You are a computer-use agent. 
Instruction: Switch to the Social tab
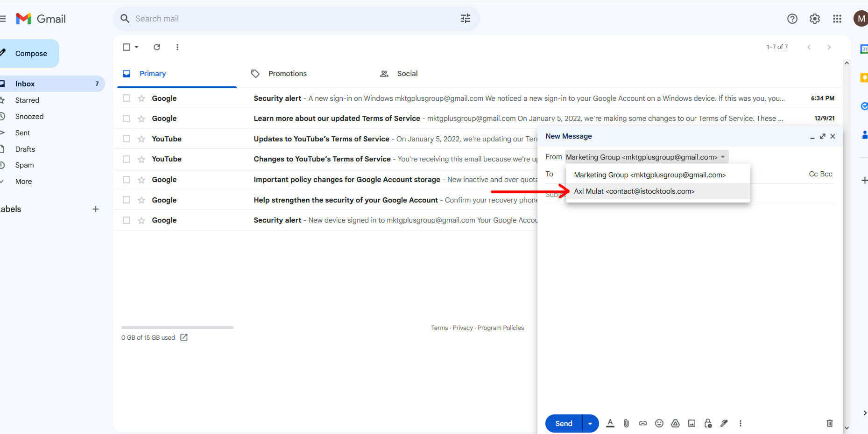pos(407,74)
